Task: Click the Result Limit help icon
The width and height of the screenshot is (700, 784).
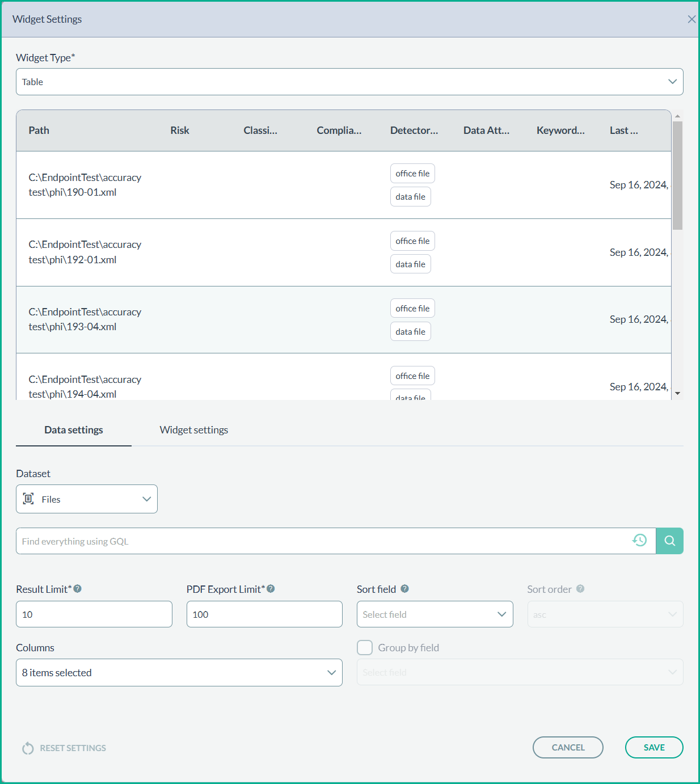Action: pos(78,589)
